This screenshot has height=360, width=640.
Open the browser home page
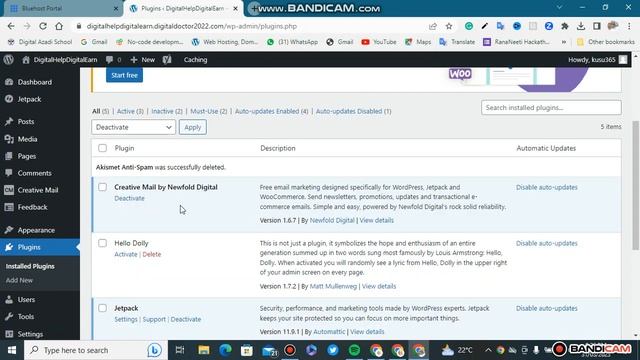pyautogui.click(x=59, y=26)
